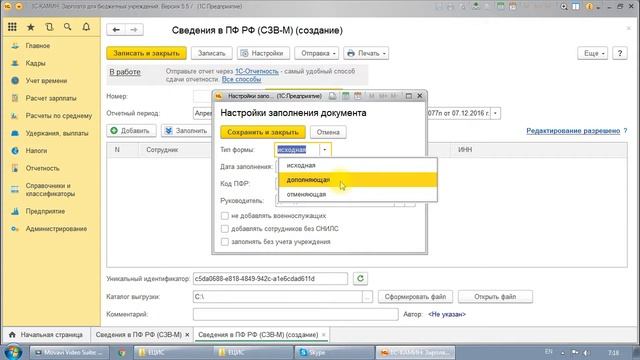Viewport: 640px width, 360px height.
Task: Click Добавить button
Action: [131, 131]
